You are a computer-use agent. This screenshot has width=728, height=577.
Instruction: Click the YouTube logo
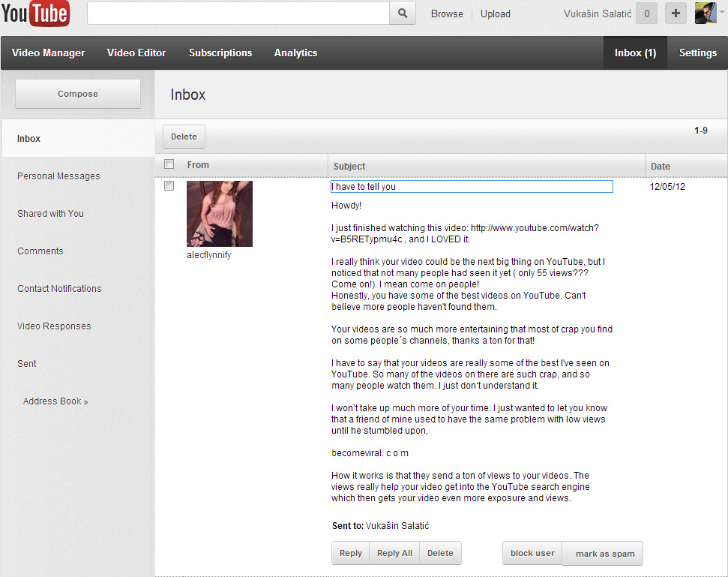36,13
